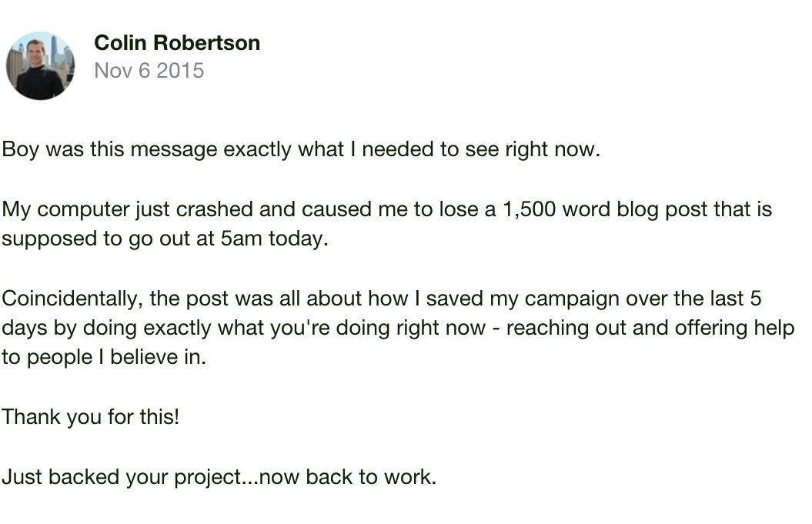Click the 'supposed to go out at 5am' line
Viewport: 812px width, 524px height.
click(165, 239)
